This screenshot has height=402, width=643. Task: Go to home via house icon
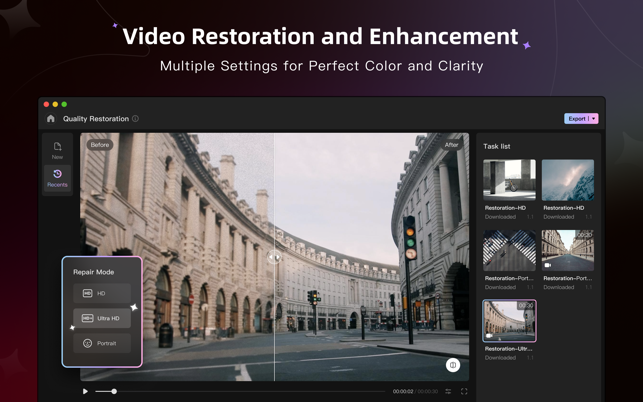[x=51, y=119]
